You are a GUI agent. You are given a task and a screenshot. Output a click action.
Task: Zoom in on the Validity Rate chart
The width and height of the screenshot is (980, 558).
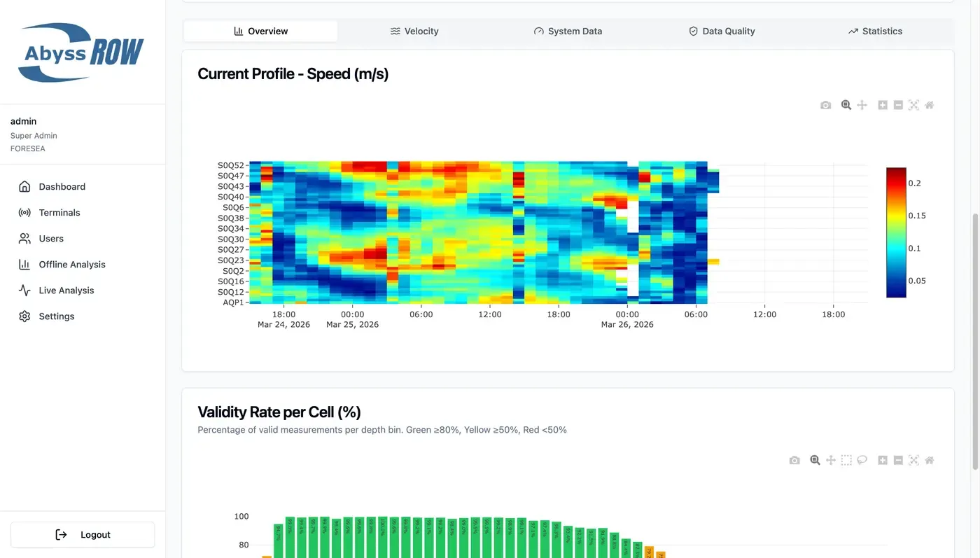click(x=883, y=460)
